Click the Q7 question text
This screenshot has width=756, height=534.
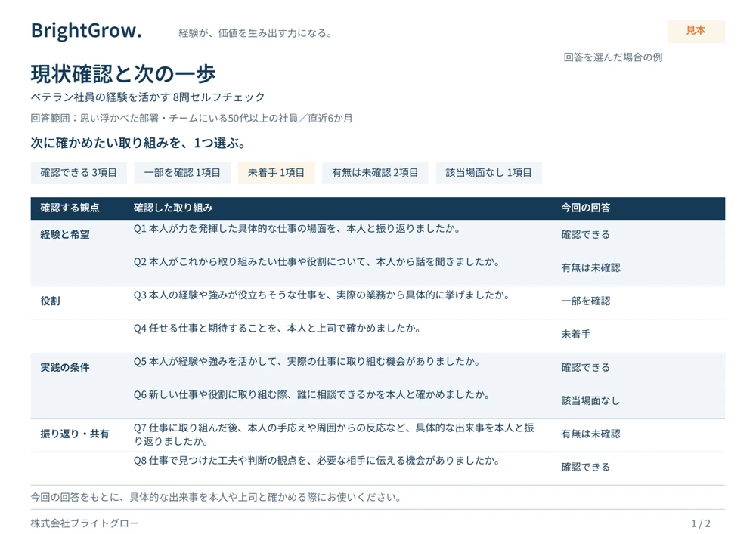pyautogui.click(x=333, y=434)
